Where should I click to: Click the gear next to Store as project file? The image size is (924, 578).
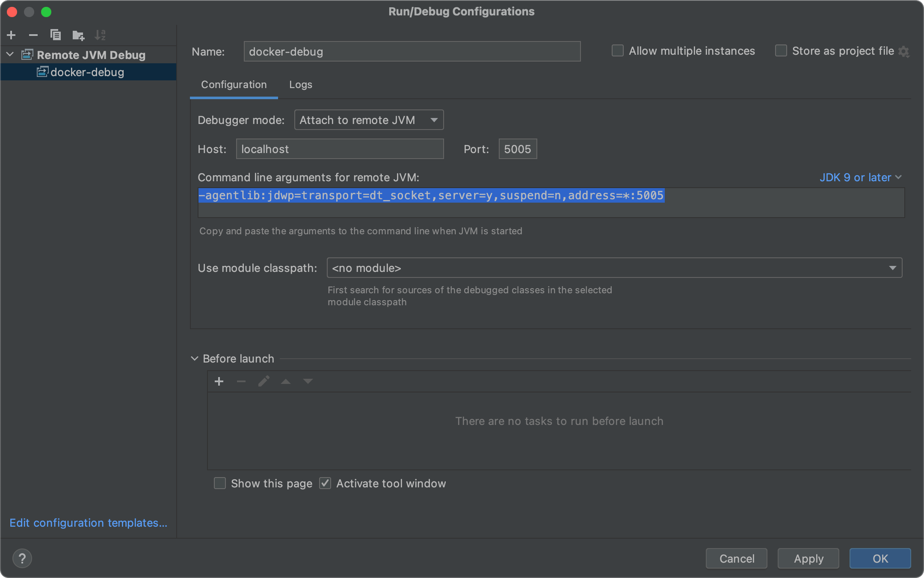coord(903,52)
